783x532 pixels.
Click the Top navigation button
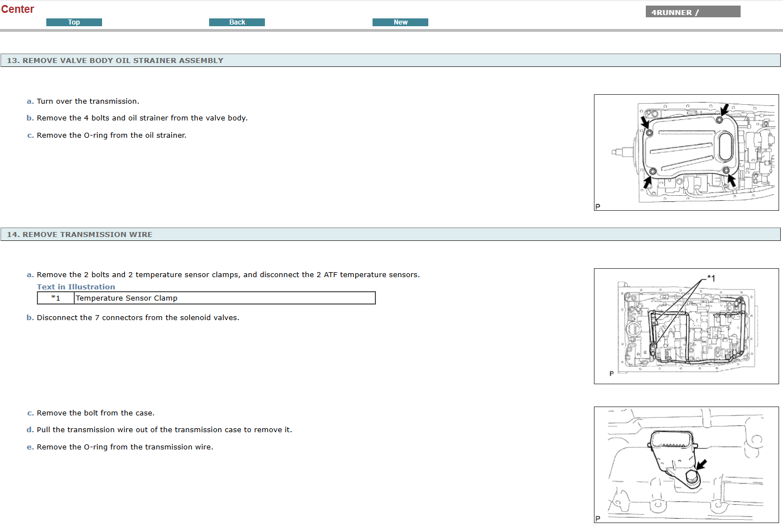pyautogui.click(x=74, y=22)
